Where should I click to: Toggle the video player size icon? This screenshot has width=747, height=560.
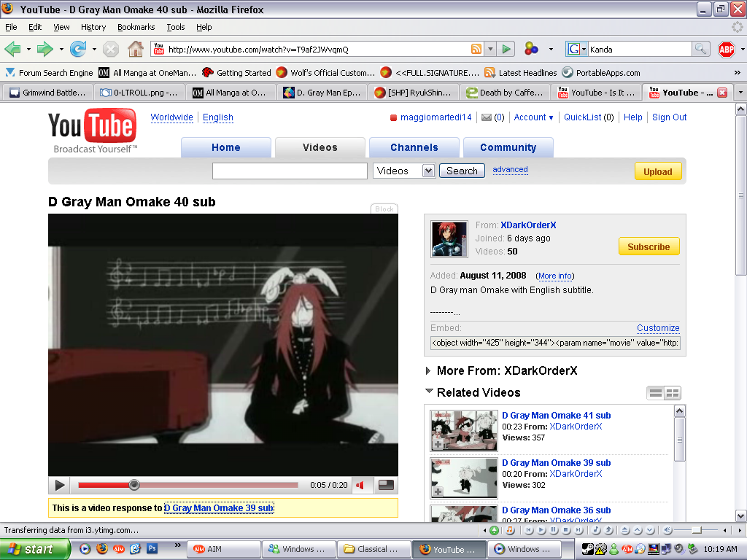point(386,485)
